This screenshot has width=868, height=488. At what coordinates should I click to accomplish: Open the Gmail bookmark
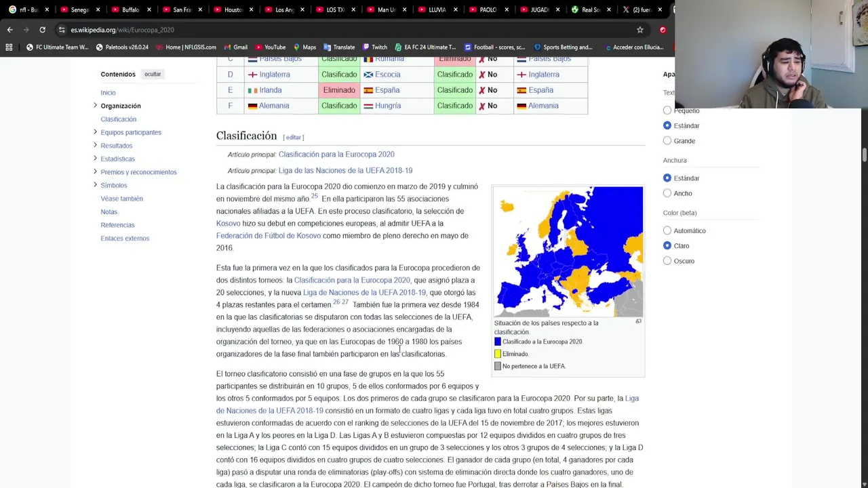tap(235, 47)
